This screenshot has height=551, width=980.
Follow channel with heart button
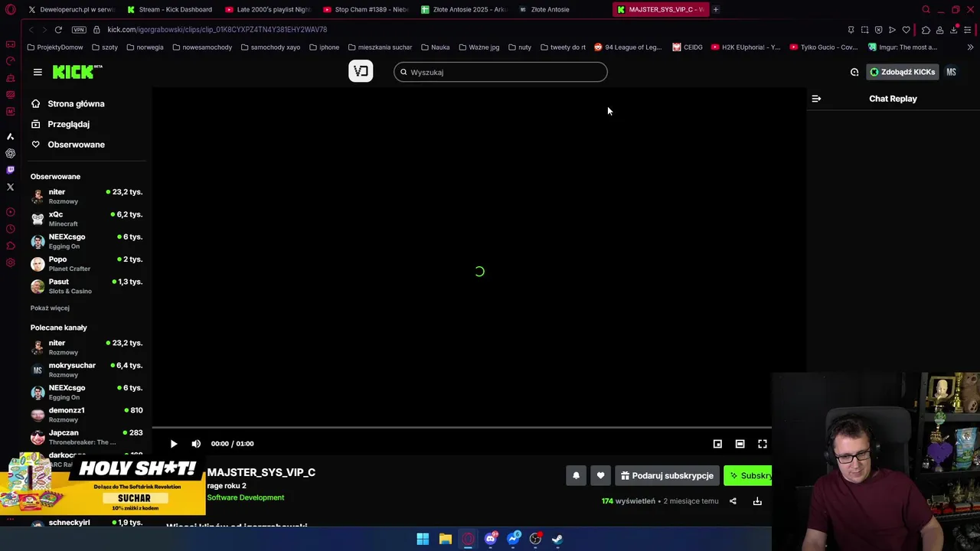pyautogui.click(x=600, y=476)
